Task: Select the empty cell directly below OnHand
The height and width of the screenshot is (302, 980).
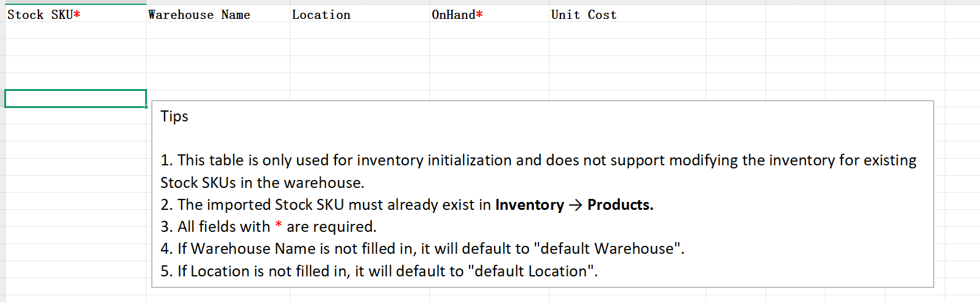Action: coord(489,31)
